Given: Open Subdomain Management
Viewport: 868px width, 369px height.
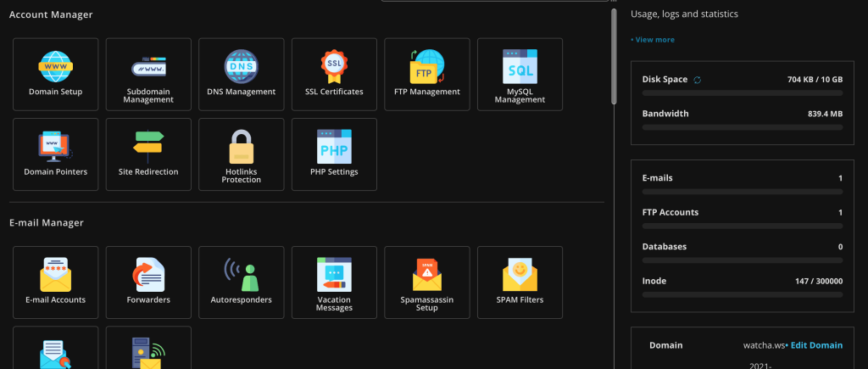Looking at the screenshot, I should [x=148, y=75].
